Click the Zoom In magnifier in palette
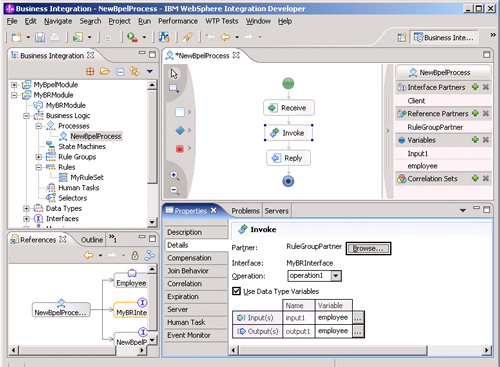Viewport: 500px width, 367px height. 174,176
